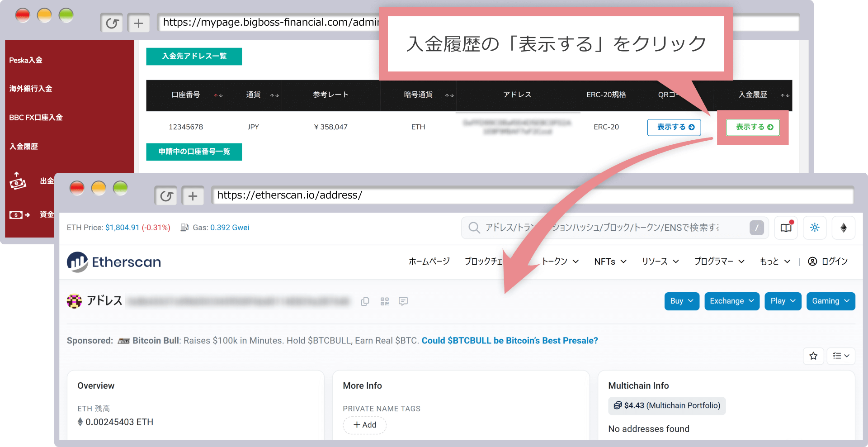Expand the Gaming dropdown
The height and width of the screenshot is (447, 868).
(x=830, y=301)
